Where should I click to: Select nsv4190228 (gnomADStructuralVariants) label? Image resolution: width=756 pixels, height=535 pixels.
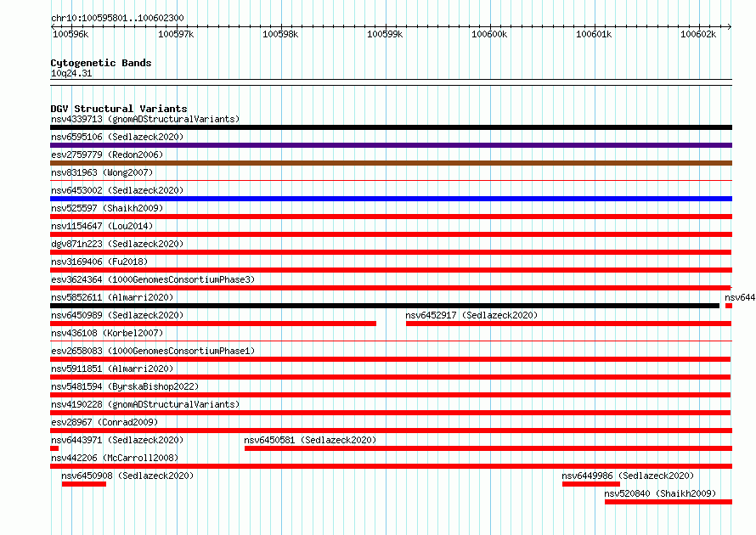pos(145,404)
